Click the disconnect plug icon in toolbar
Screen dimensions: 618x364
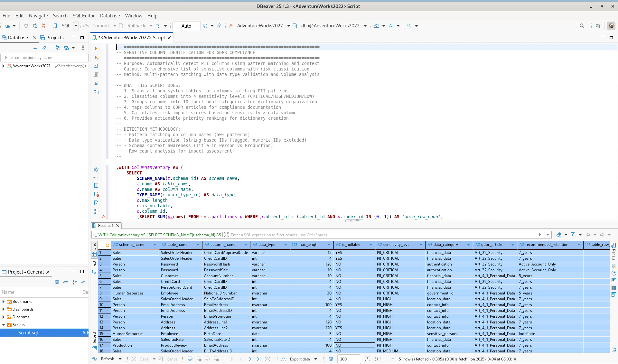click(x=43, y=26)
